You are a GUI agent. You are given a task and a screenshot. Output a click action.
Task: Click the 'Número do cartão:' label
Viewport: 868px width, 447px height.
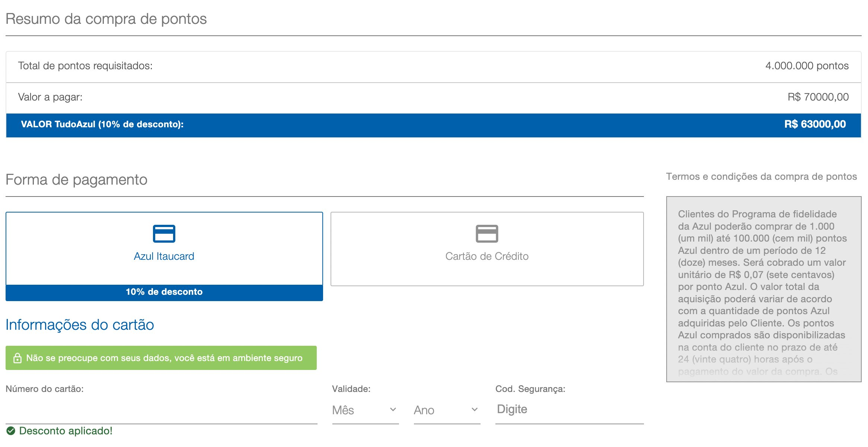click(x=45, y=389)
